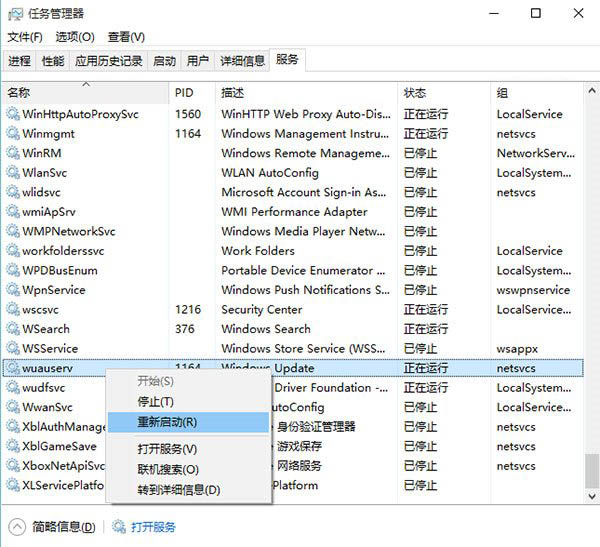600x547 pixels.
Task: Click the service icon beside wscsvc
Action: [x=13, y=310]
